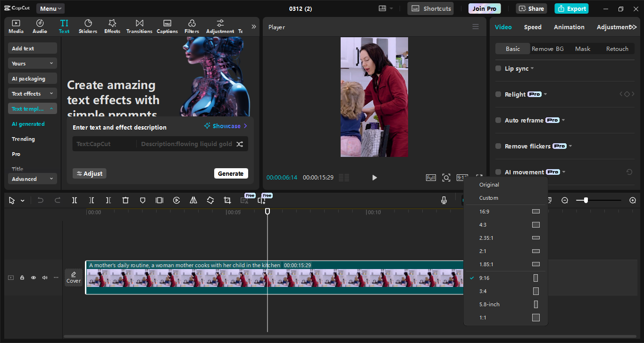Open the Stickers panel

(88, 26)
